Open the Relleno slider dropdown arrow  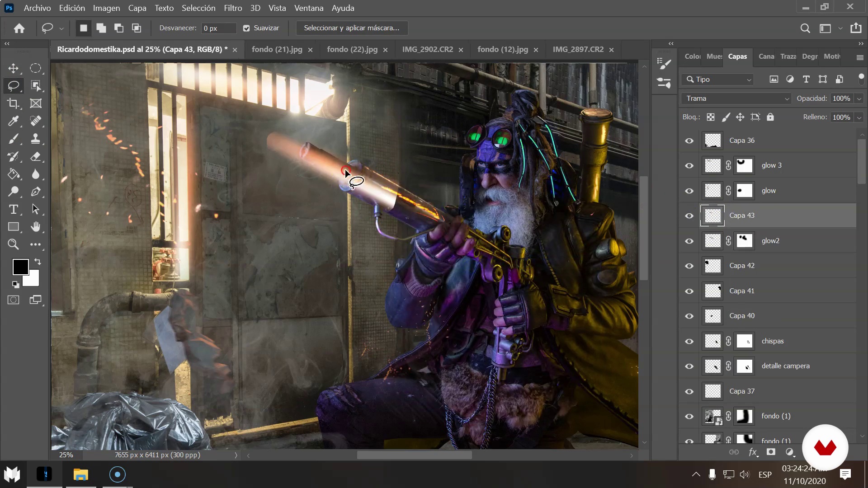[859, 117]
